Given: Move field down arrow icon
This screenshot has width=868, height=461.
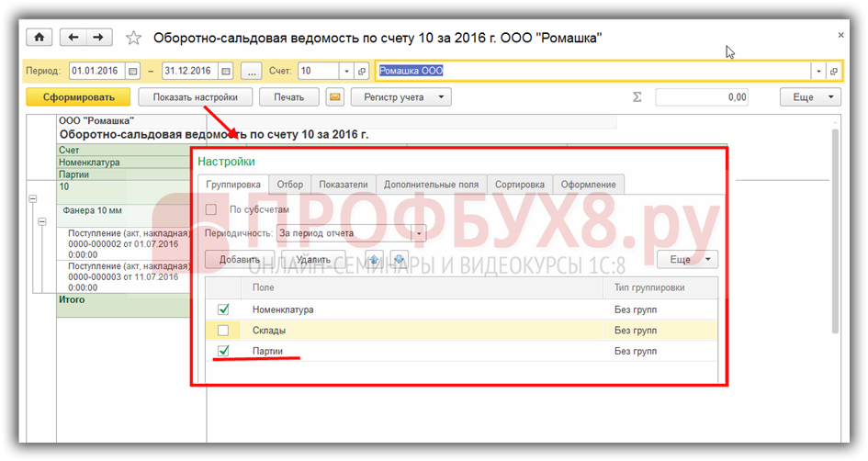Looking at the screenshot, I should [x=400, y=260].
